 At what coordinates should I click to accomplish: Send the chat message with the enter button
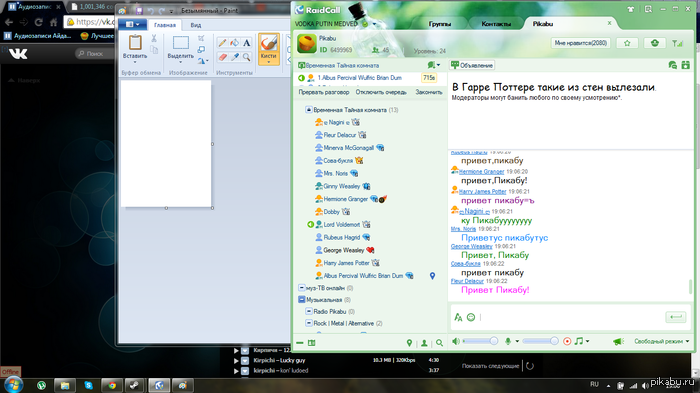coord(675,317)
